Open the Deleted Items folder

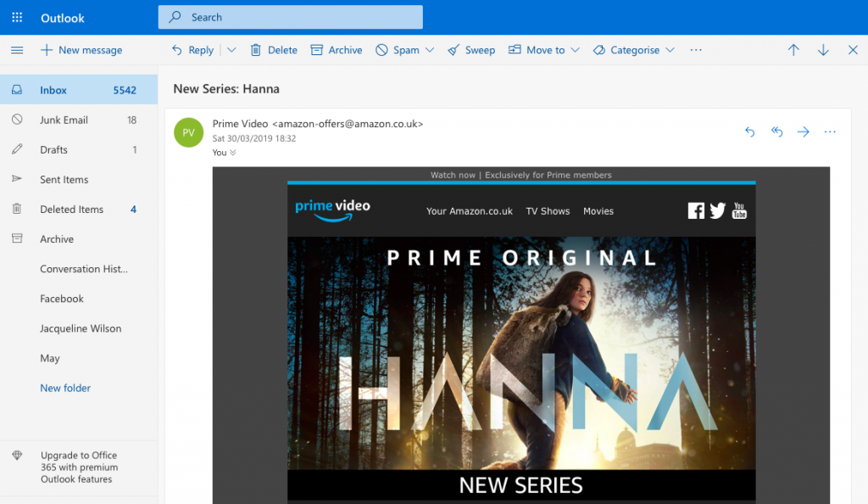[79, 210]
